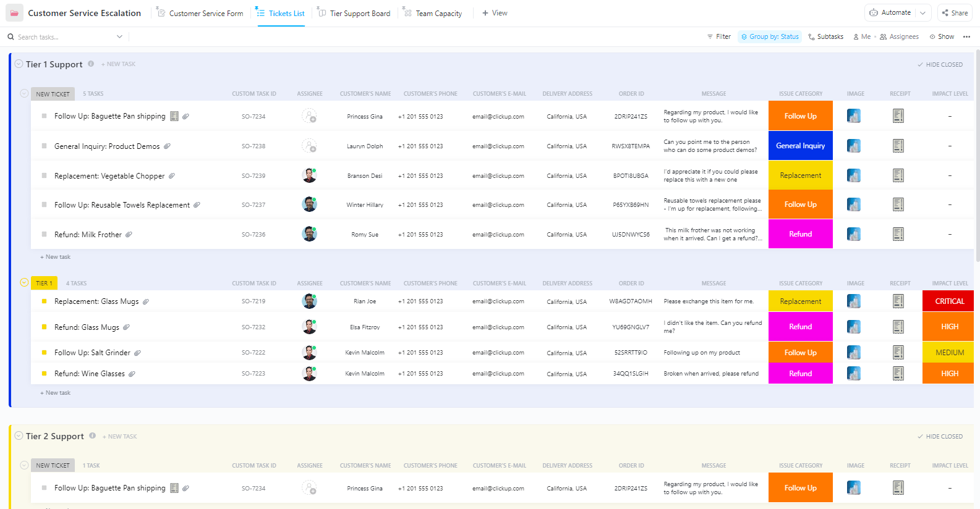This screenshot has height=509, width=980.
Task: Click attachment paperclip next to Replacement: Vegetable Chopper
Action: click(x=172, y=176)
